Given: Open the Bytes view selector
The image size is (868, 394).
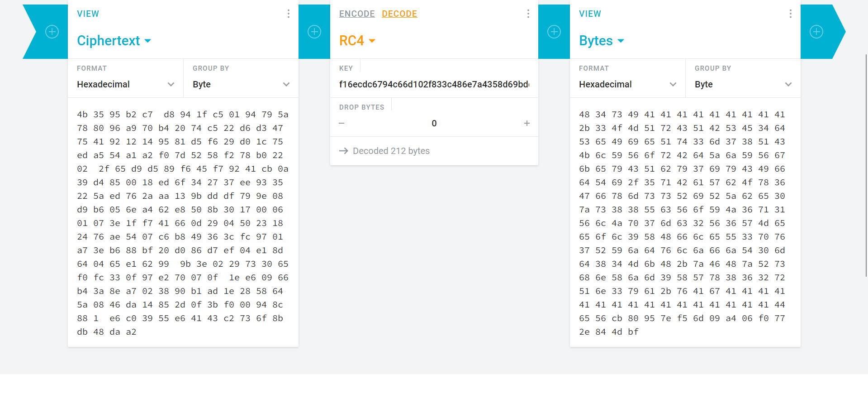Looking at the screenshot, I should click(x=602, y=40).
